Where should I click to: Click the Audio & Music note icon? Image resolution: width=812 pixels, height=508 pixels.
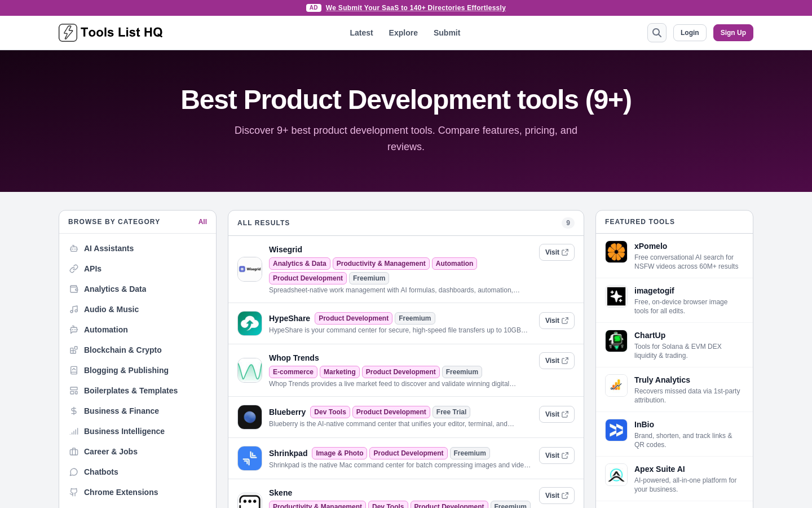pyautogui.click(x=74, y=309)
